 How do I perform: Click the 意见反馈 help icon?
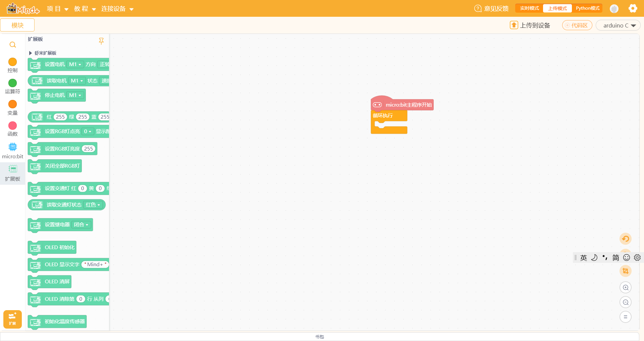(478, 8)
